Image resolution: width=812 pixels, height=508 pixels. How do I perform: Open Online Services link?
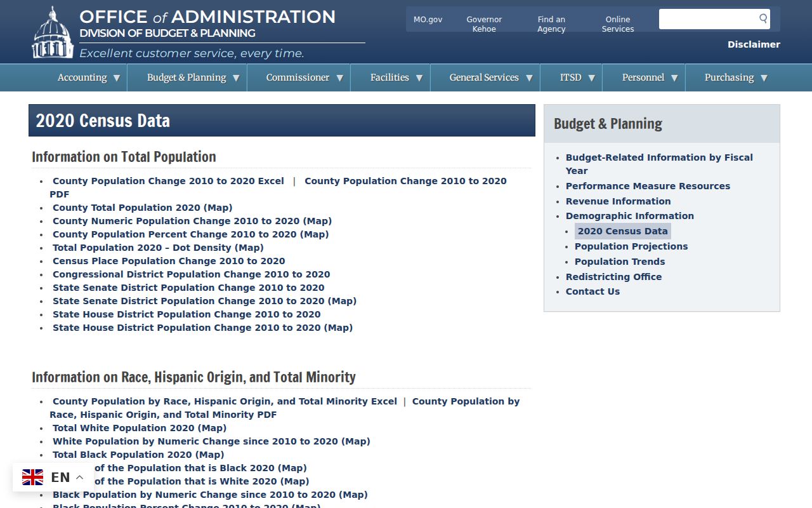point(618,24)
